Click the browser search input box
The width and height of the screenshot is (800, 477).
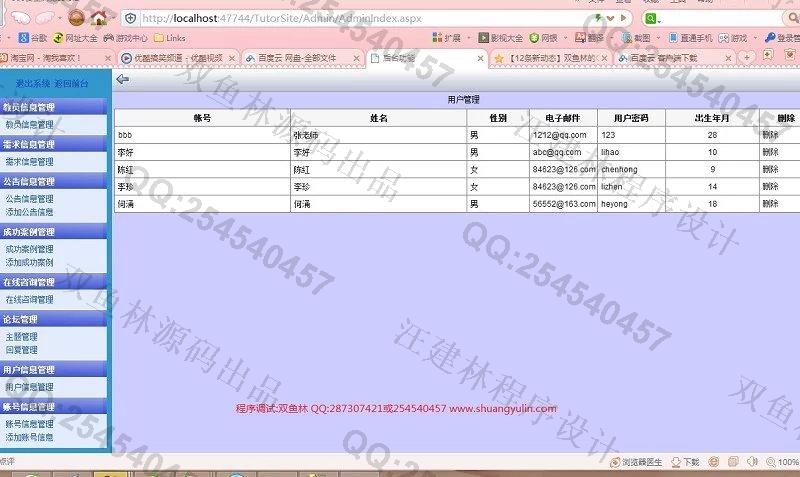[722, 18]
